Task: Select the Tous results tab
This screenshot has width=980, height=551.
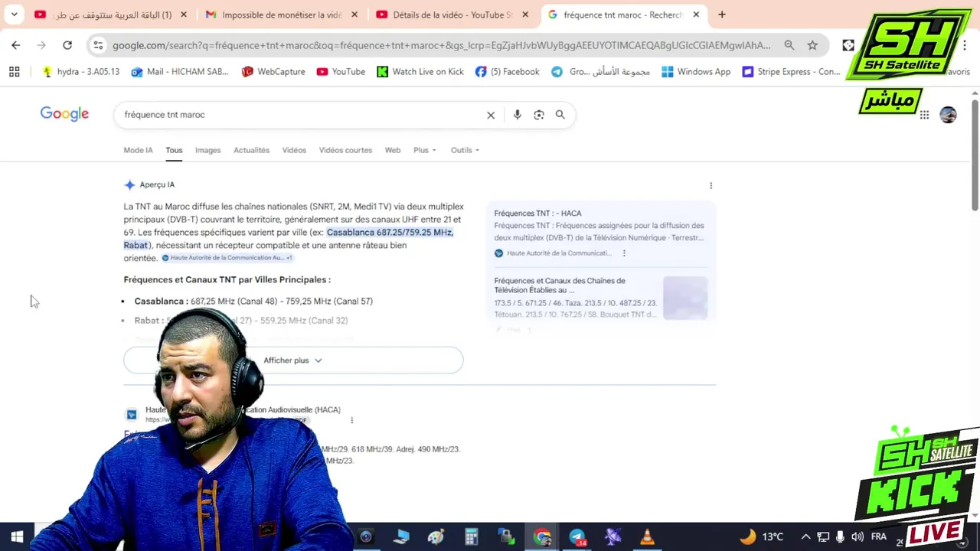Action: coord(174,150)
